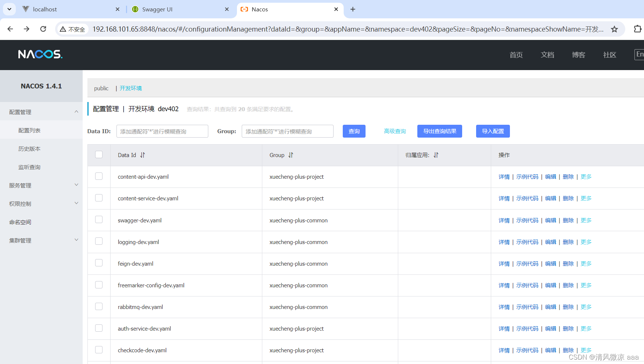Open 更多 menu for content-api-dev.yaml
This screenshot has width=644, height=364.
pos(586,177)
